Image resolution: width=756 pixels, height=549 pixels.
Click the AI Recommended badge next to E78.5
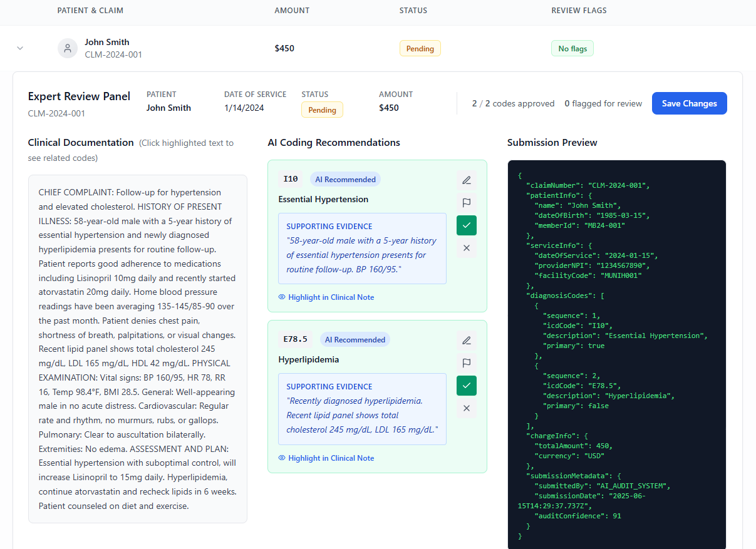pyautogui.click(x=355, y=339)
